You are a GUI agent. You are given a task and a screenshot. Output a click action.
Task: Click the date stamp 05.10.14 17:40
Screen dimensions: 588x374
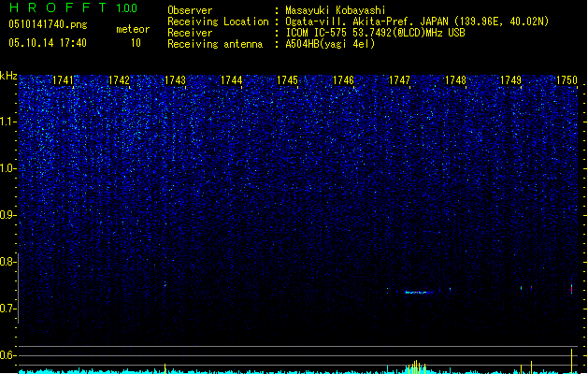[x=48, y=43]
